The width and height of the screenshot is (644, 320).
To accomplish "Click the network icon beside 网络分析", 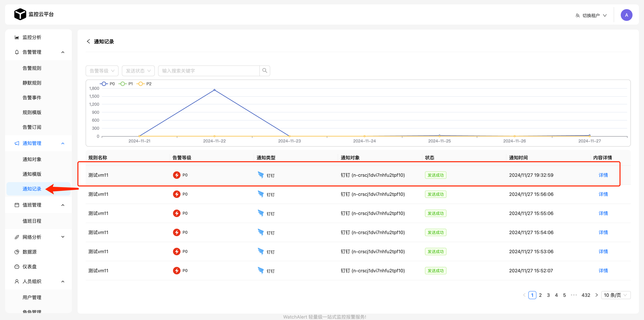I will pos(17,237).
